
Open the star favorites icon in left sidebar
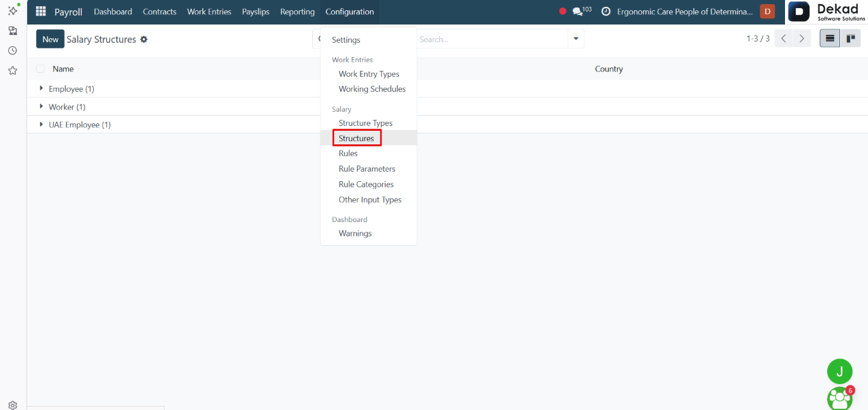coord(12,70)
